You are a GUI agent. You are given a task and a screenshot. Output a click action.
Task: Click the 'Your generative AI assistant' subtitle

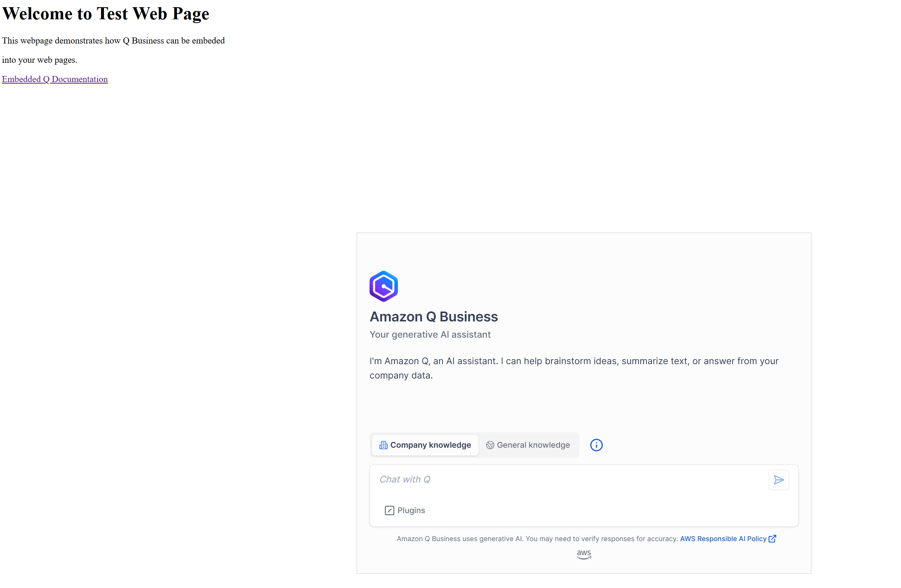(x=430, y=335)
